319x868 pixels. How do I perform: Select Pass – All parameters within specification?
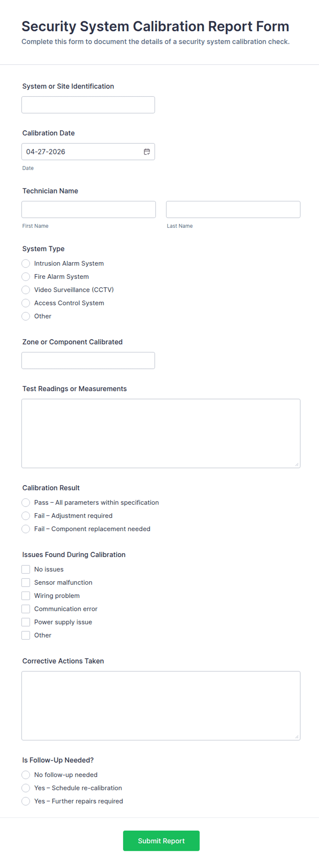coord(26,502)
